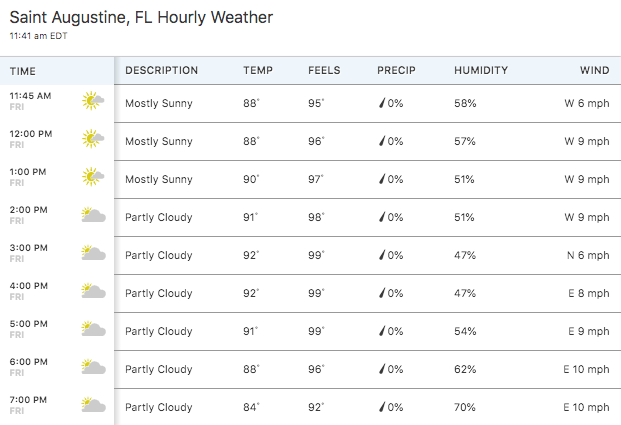This screenshot has width=621, height=425.
Task: Click the raindrop icon in 6:00 PM row
Action: point(382,370)
